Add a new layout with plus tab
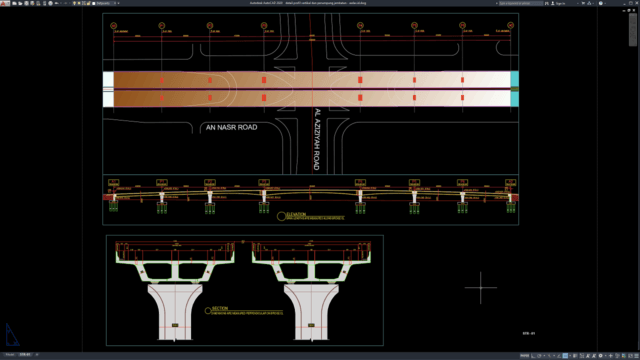The height and width of the screenshot is (360, 640). pos(37,354)
